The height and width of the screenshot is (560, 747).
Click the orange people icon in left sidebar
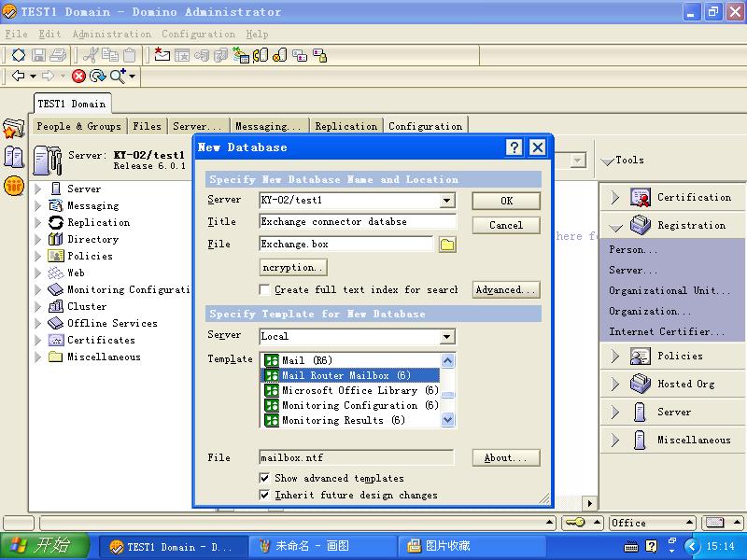[14, 185]
